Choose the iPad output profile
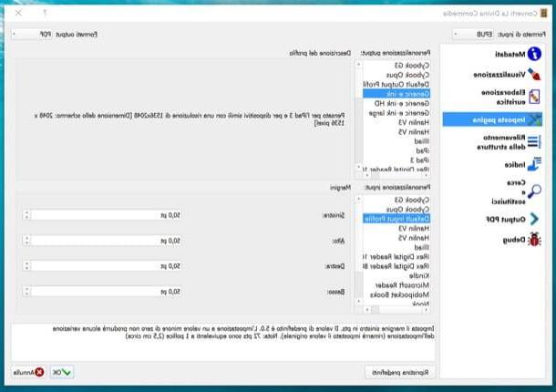The width and height of the screenshot is (556, 392). 396,150
